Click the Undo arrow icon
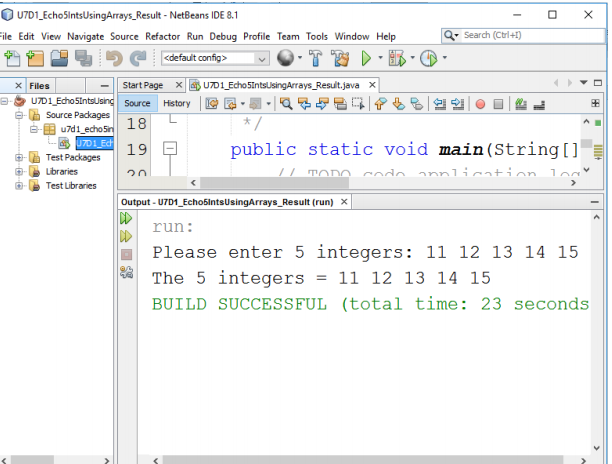 click(x=114, y=59)
